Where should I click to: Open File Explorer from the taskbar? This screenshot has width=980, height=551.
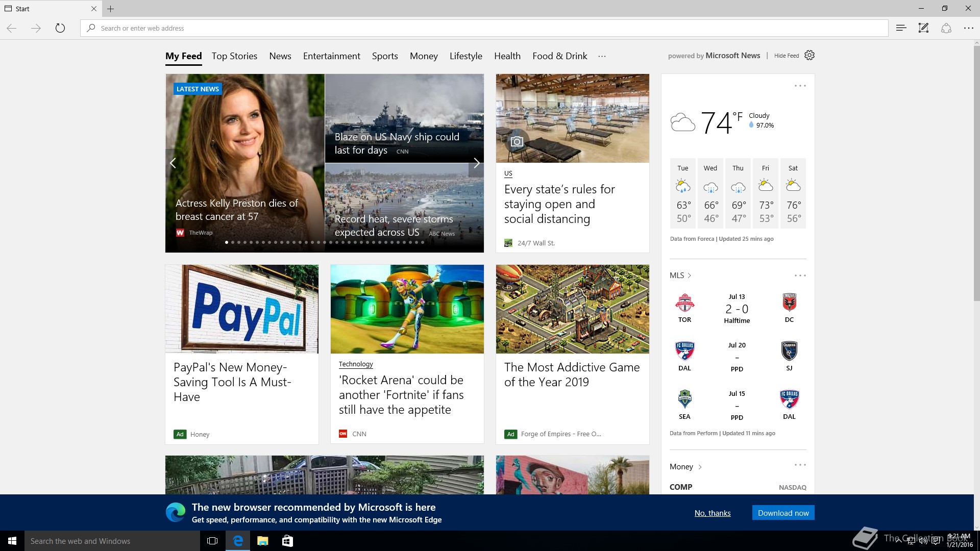click(x=263, y=541)
